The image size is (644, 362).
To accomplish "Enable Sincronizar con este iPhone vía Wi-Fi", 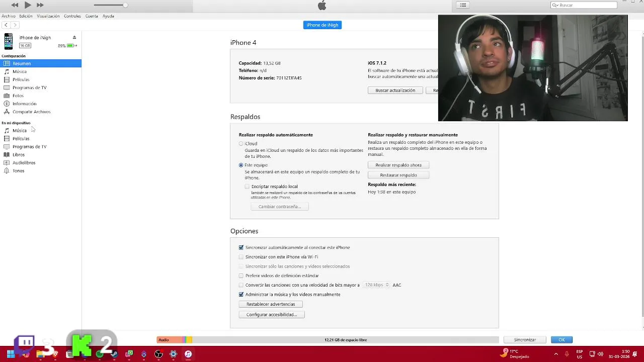I will tap(241, 257).
